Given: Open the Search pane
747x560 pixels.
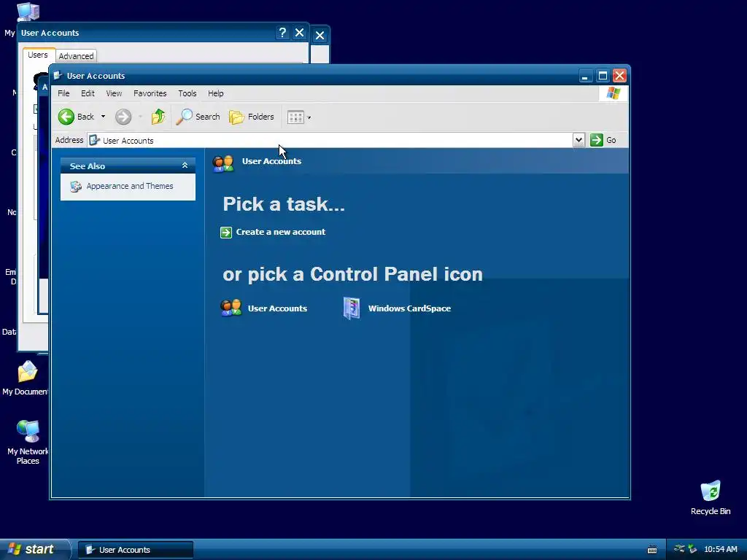Looking at the screenshot, I should [x=198, y=117].
